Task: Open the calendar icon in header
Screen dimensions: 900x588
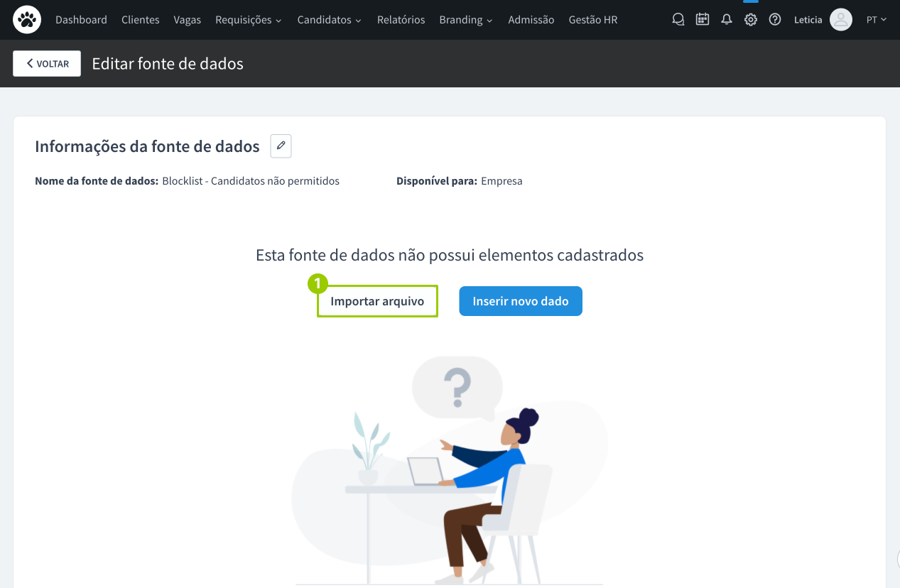Action: click(x=703, y=20)
